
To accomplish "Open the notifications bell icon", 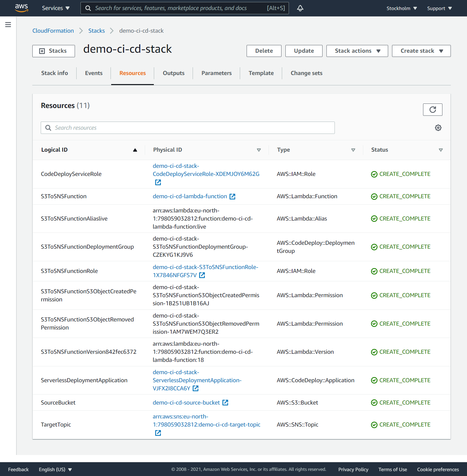I will [300, 8].
